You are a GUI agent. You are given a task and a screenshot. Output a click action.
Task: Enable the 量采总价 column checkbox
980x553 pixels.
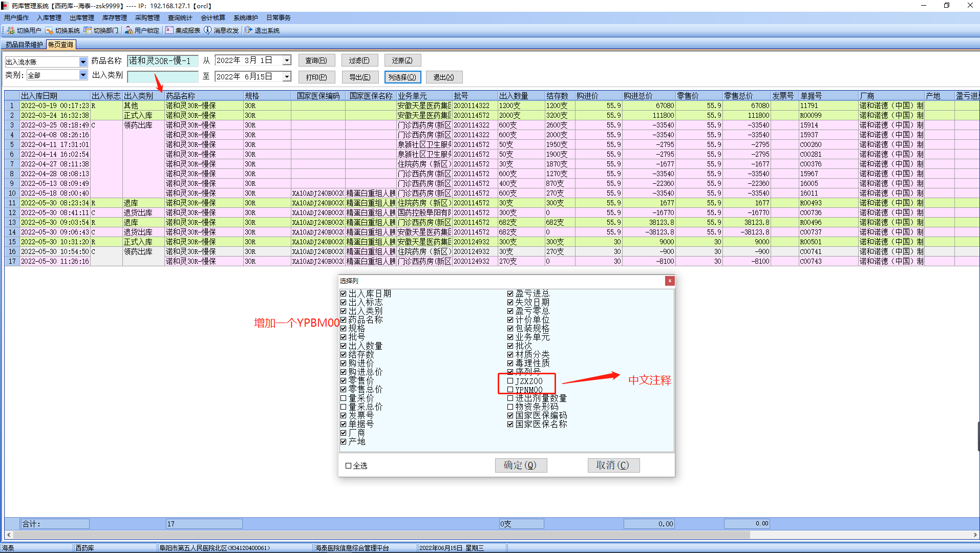tap(344, 407)
